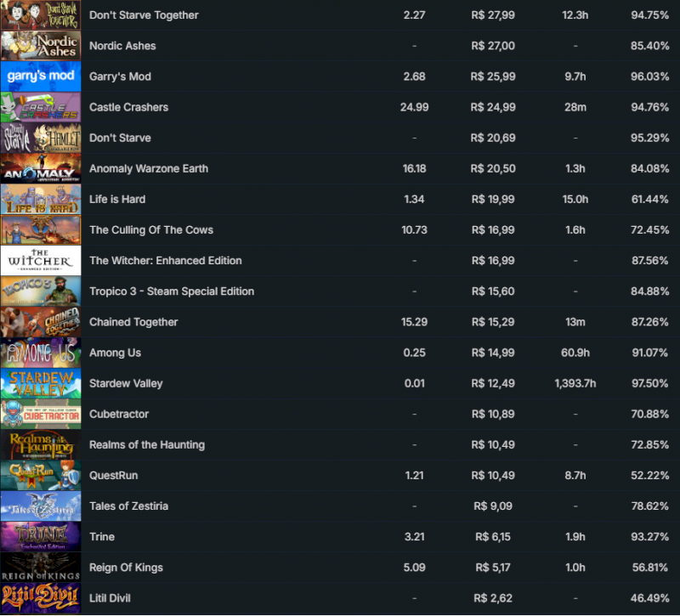Click the R$ 27,00 price value
This screenshot has height=616, width=680.
click(x=493, y=46)
